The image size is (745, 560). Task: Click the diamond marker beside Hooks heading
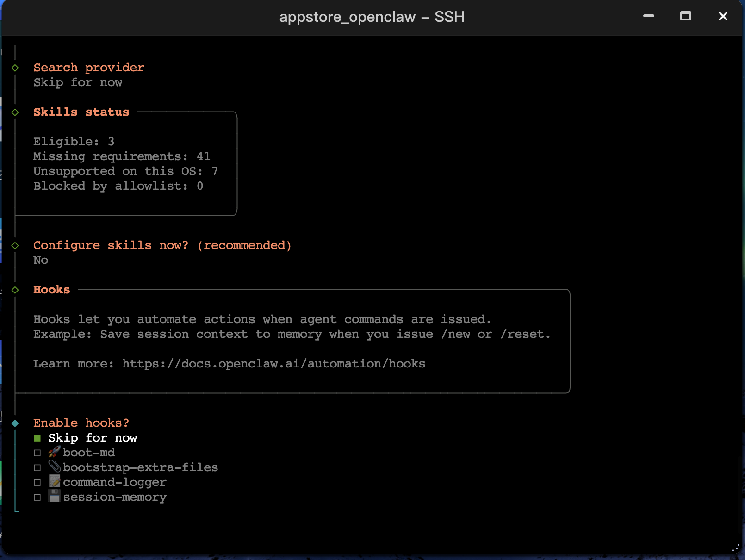15,290
